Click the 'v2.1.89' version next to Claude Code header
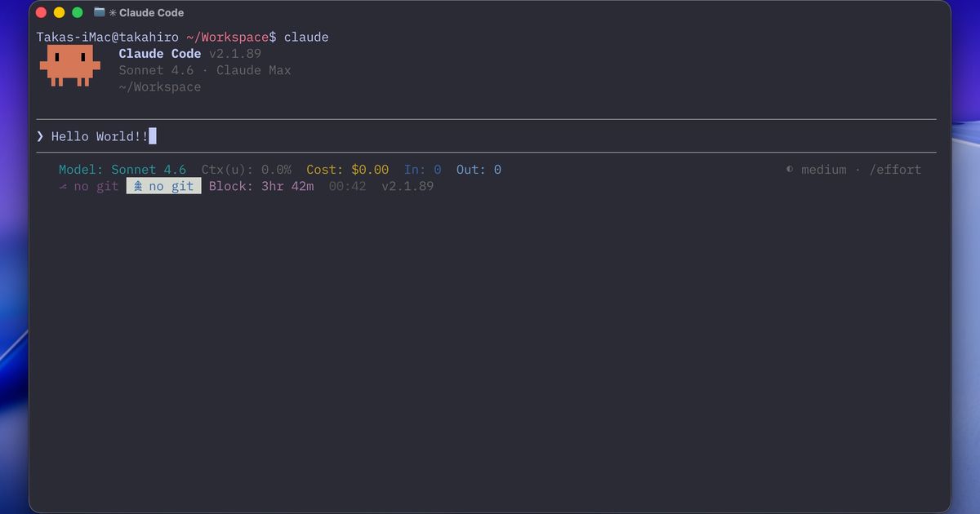The image size is (980, 514). tap(235, 54)
